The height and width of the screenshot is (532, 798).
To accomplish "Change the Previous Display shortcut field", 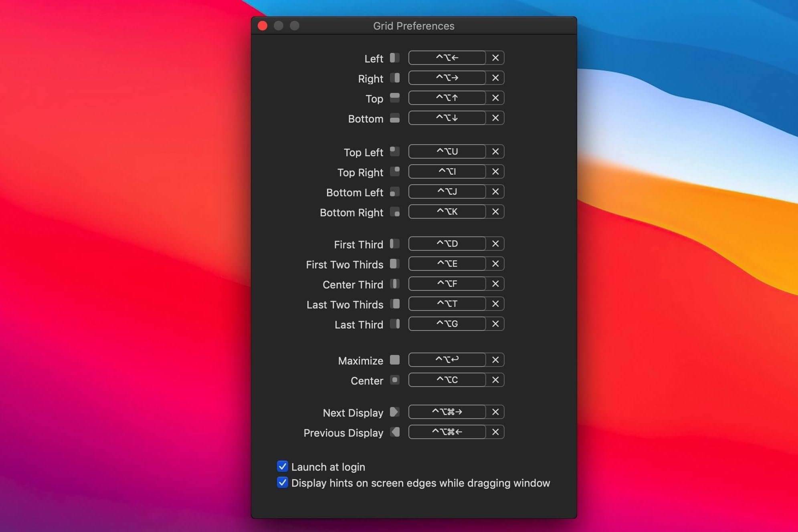I will click(447, 432).
